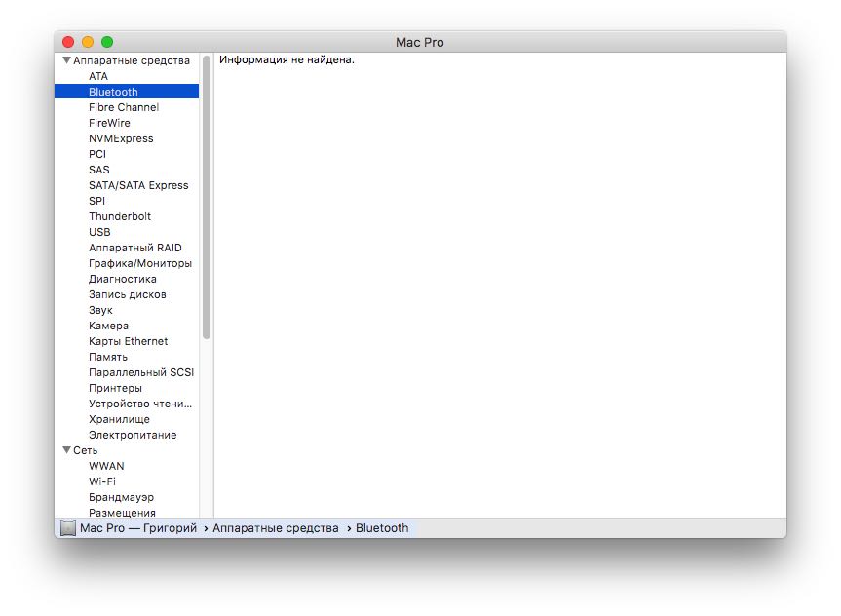841x616 pixels.
Task: Close the Mac Pro window
Action: 68,42
